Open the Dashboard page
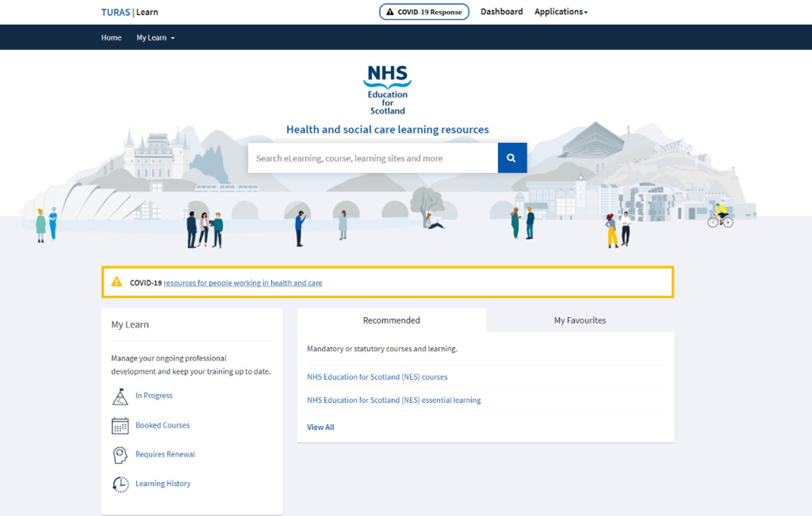Viewport: 812px width, 516px height. [x=501, y=11]
